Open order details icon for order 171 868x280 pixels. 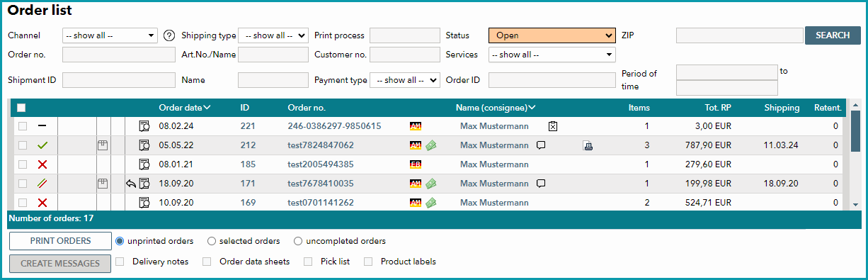coord(144,184)
